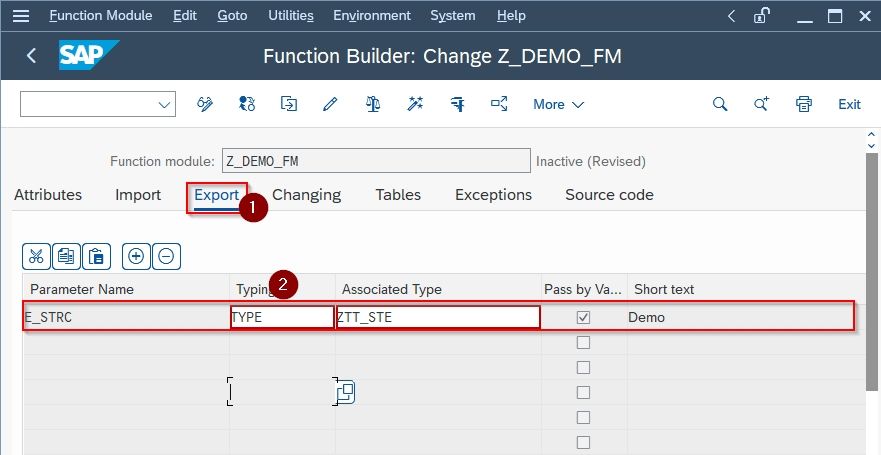Screen dimensions: 881x455
Task: Click the Activate magic wand icon
Action: (x=415, y=104)
